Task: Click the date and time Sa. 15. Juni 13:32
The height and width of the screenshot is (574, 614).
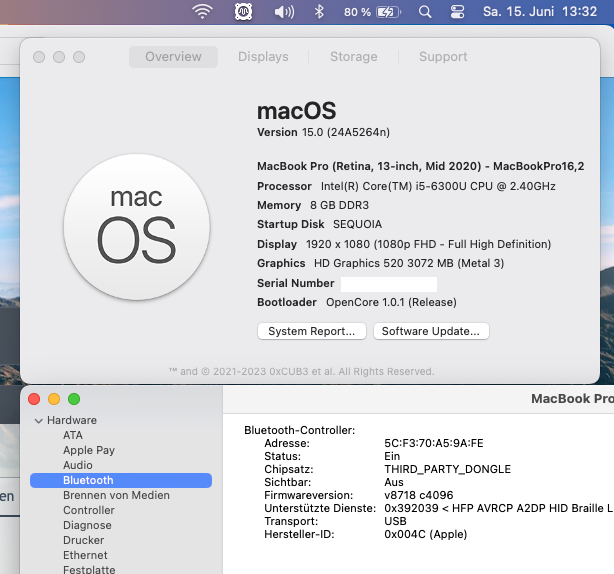Action: tap(540, 12)
